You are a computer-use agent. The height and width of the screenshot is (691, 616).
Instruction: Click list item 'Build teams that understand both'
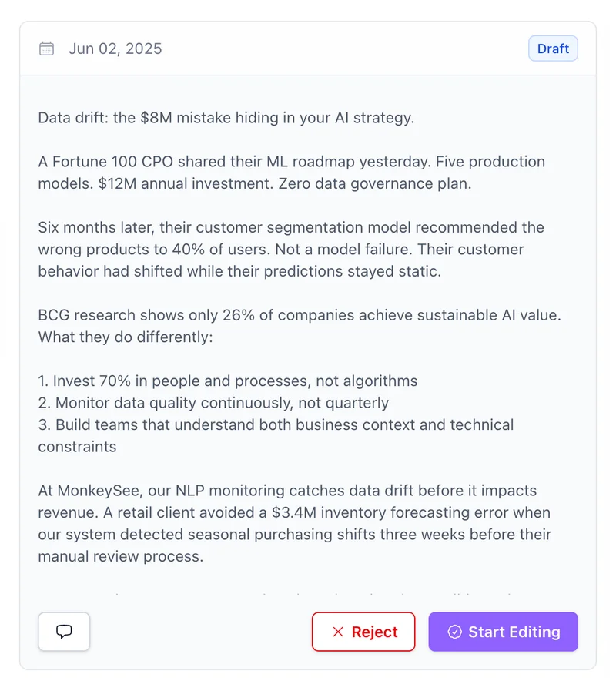276,436
